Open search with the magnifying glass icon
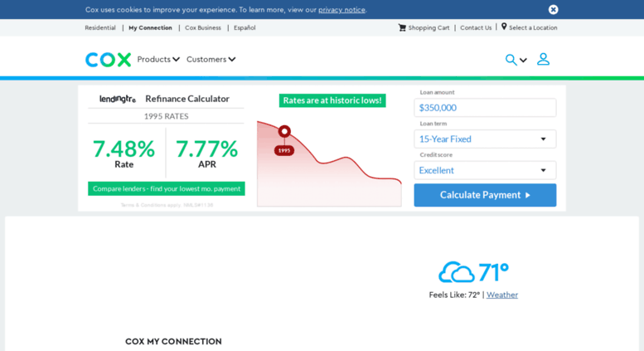 (x=511, y=60)
